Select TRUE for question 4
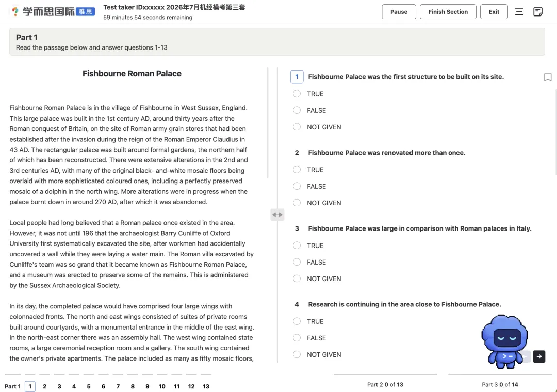The width and height of the screenshot is (557, 392). tap(297, 321)
